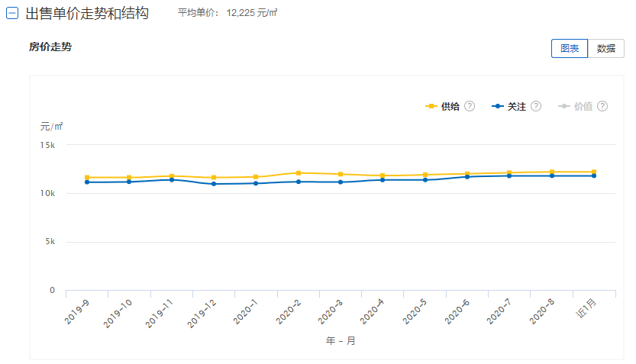
Task: Click the 关注 data point at 2019-12
Action: [x=214, y=184]
